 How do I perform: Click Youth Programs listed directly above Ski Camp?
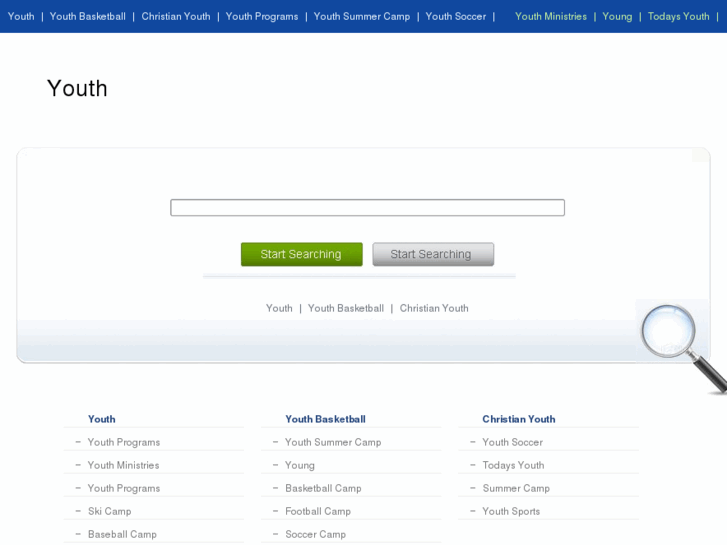[124, 488]
